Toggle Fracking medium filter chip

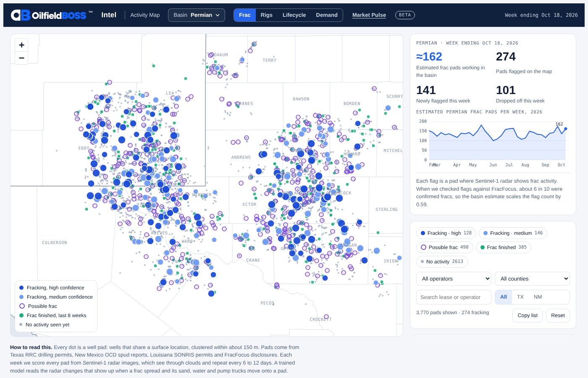click(x=513, y=233)
